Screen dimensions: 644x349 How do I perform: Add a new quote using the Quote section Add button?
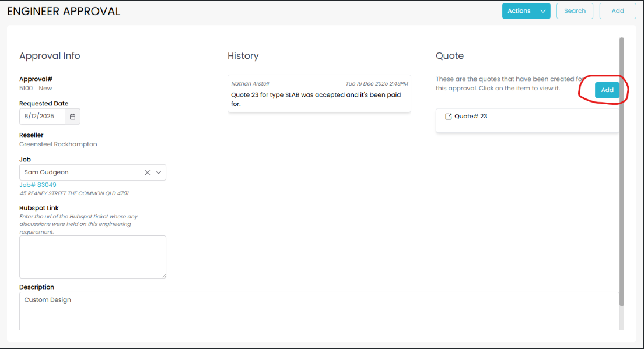coord(607,90)
